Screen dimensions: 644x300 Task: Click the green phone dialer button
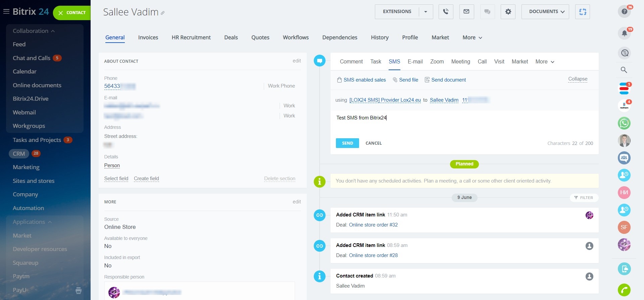624,290
